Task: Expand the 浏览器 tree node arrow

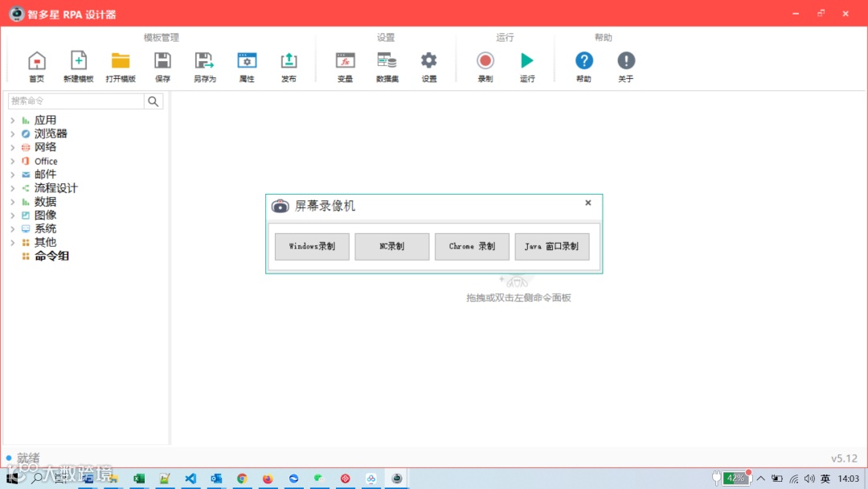Action: tap(12, 134)
